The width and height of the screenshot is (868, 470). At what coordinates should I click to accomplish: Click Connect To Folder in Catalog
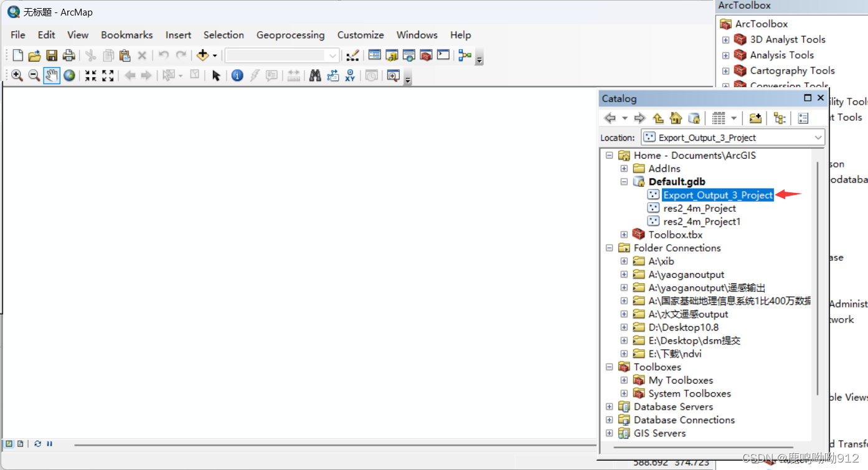tap(755, 118)
